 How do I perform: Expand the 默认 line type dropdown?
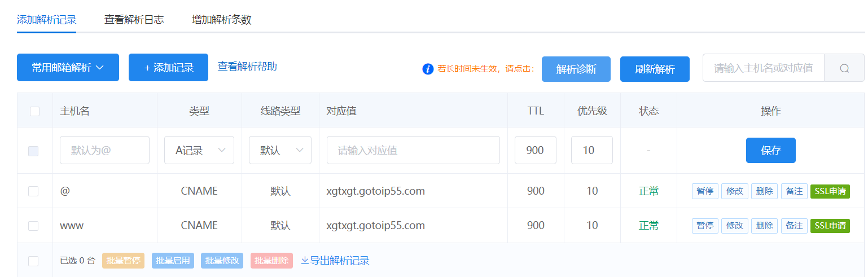click(280, 150)
